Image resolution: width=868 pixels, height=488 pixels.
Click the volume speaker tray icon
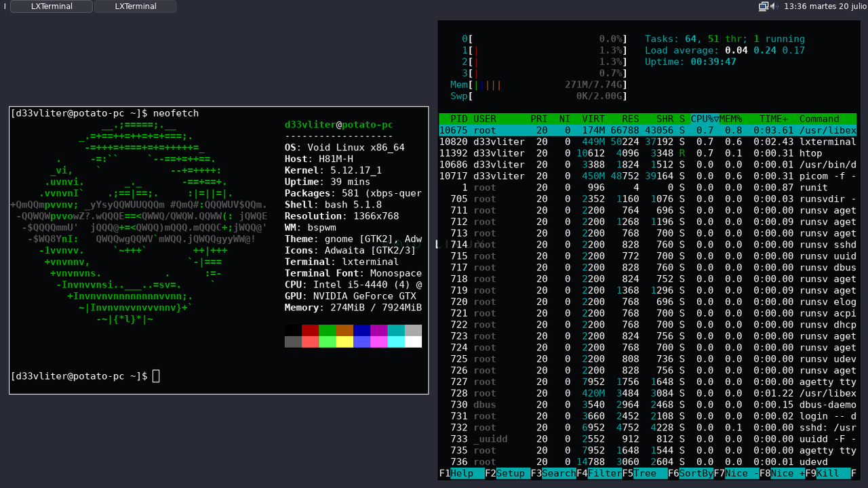tap(774, 6)
